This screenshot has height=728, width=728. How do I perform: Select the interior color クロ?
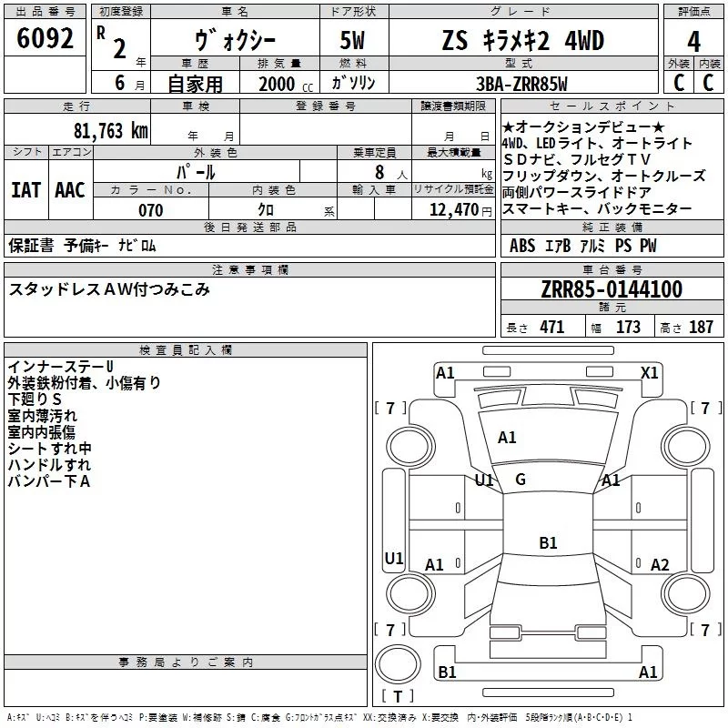tap(266, 210)
